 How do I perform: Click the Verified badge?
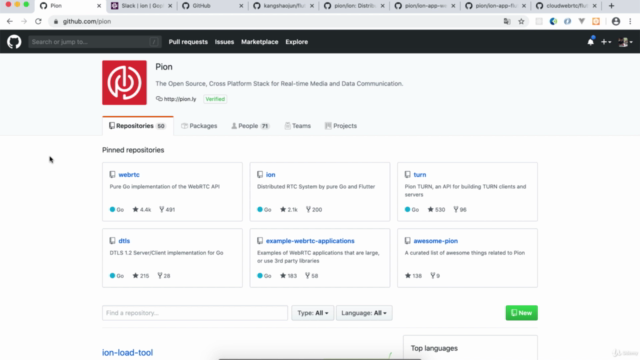point(215,99)
